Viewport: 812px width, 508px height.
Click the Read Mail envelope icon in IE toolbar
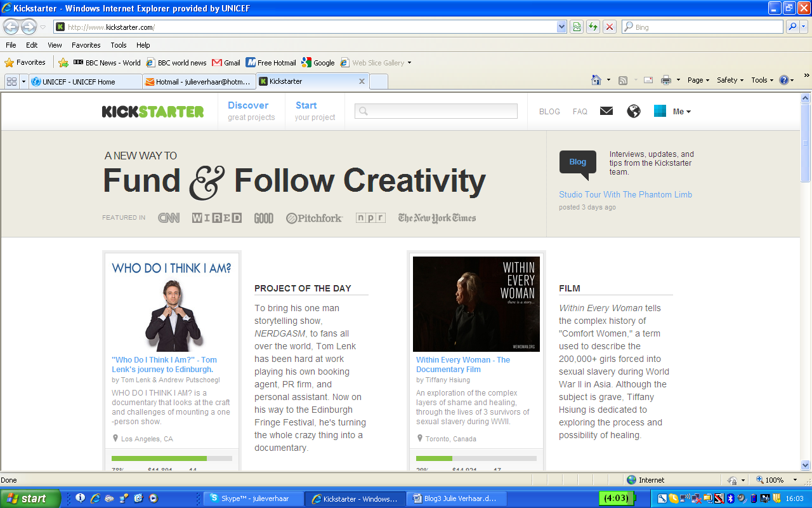pos(648,80)
